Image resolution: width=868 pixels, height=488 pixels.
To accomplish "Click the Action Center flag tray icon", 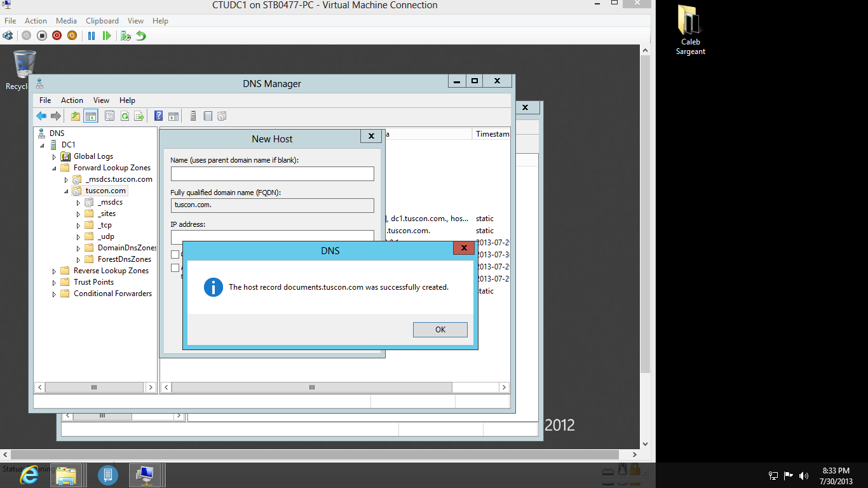I will (789, 475).
